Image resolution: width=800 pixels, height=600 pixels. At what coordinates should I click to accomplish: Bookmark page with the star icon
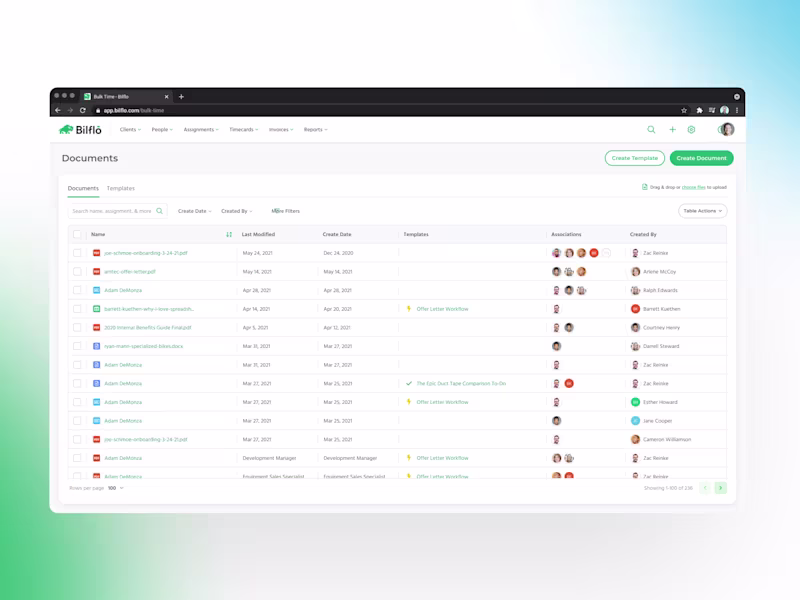pos(684,110)
